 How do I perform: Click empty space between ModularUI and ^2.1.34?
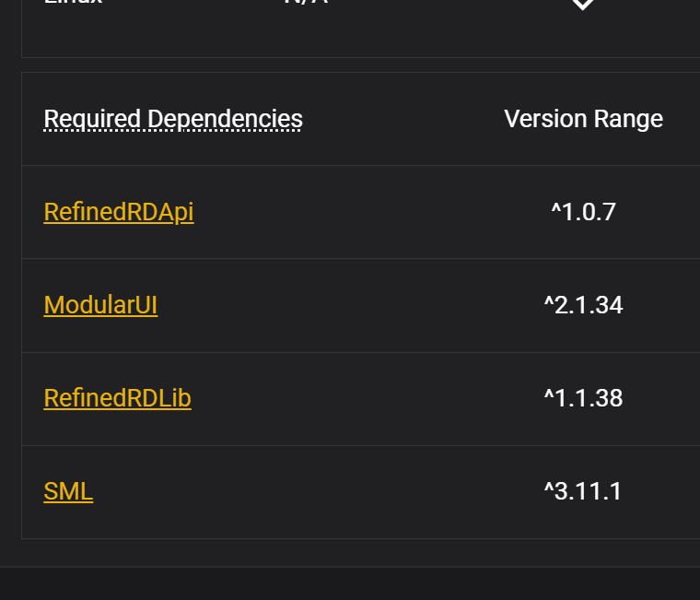[x=350, y=305]
